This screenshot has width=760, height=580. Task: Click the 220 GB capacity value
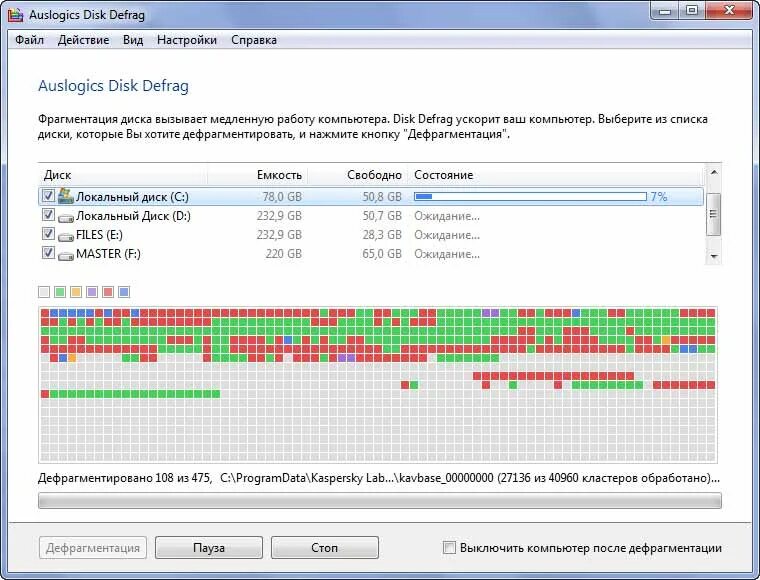click(284, 253)
